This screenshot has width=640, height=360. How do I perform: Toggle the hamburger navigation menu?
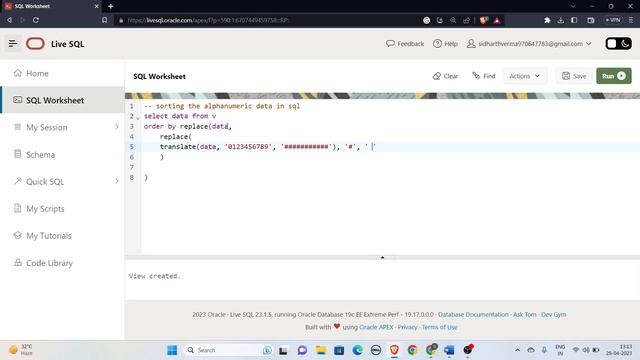(13, 43)
